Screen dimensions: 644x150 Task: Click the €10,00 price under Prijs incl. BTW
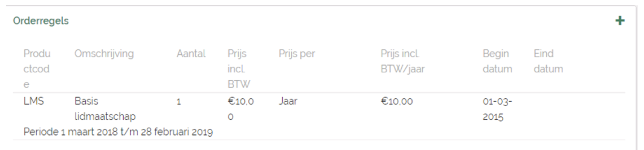[x=240, y=108]
